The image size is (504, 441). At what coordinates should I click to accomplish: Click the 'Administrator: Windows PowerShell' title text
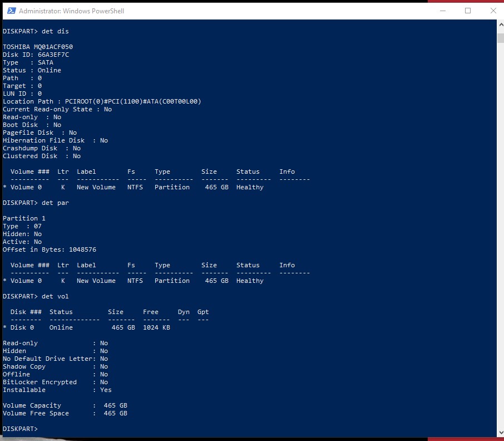(71, 11)
